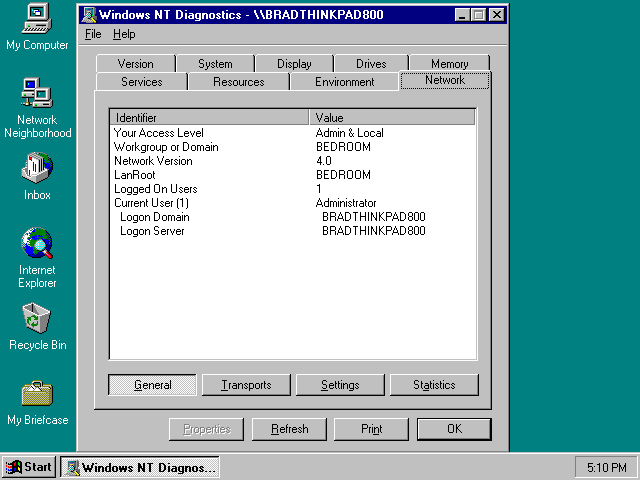Select the Recycle Bin desktop icon

(x=37, y=327)
